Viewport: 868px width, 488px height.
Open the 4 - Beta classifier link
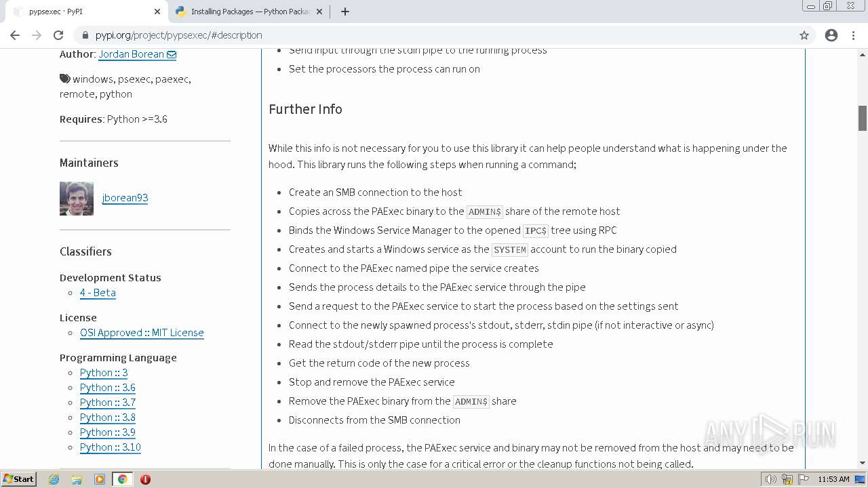pos(98,293)
